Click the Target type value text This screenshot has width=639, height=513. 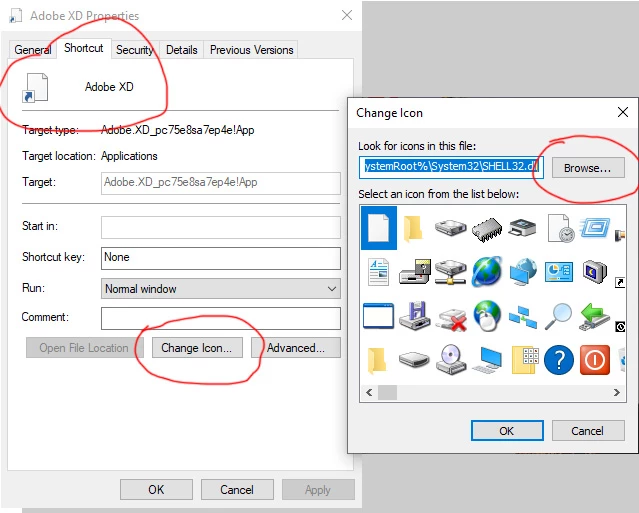coord(178,130)
